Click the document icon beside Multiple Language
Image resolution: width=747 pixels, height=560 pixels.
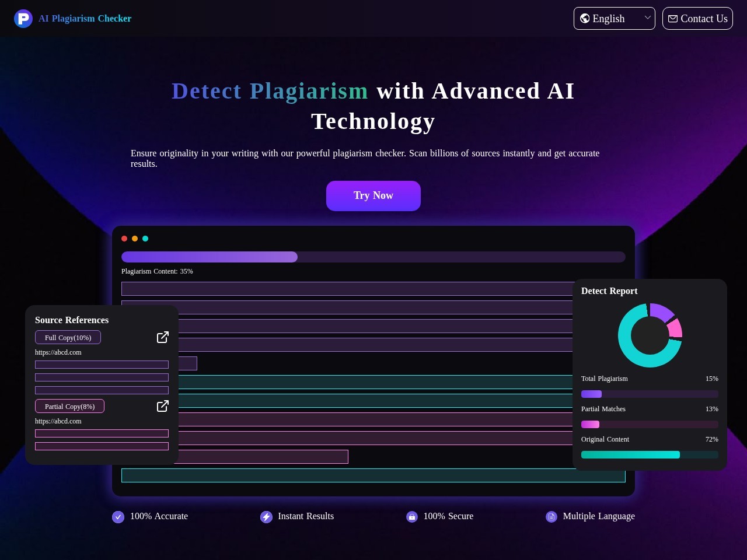pos(551,517)
